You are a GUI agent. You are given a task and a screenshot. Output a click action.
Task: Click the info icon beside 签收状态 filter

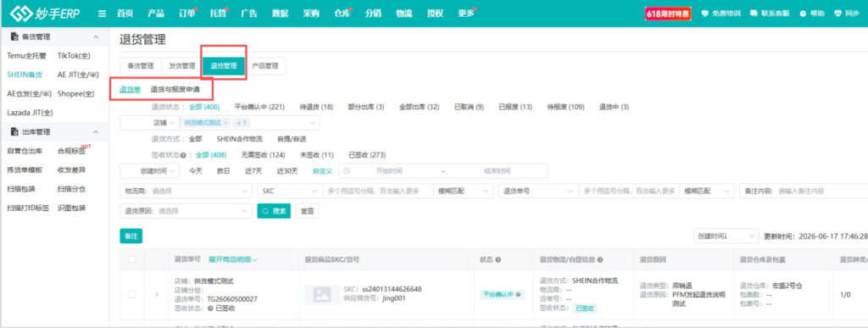pyautogui.click(x=183, y=155)
